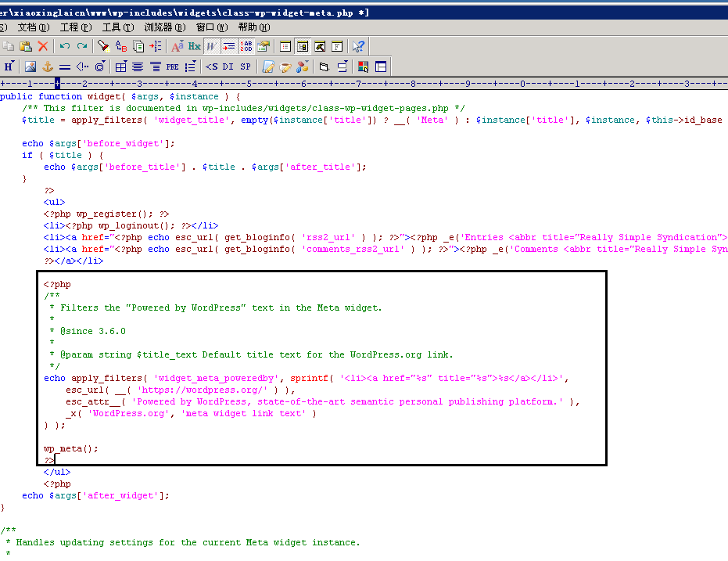Image resolution: width=728 pixels, height=561 pixels.
Task: Insert a Frame layout icon
Action: (x=381, y=67)
